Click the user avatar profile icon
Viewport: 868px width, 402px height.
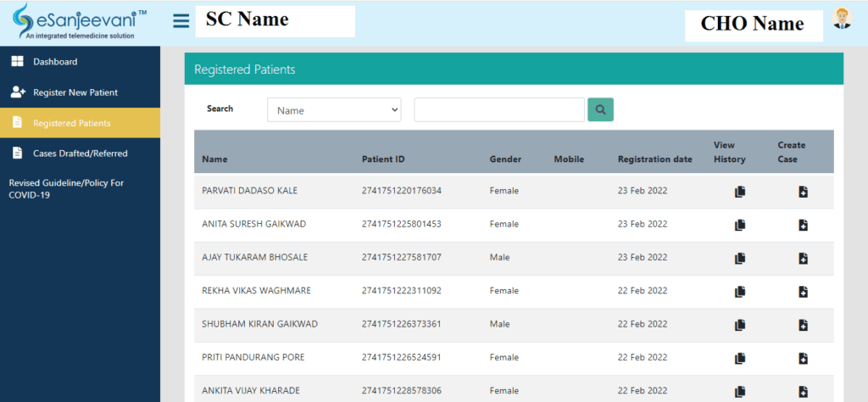(x=842, y=19)
